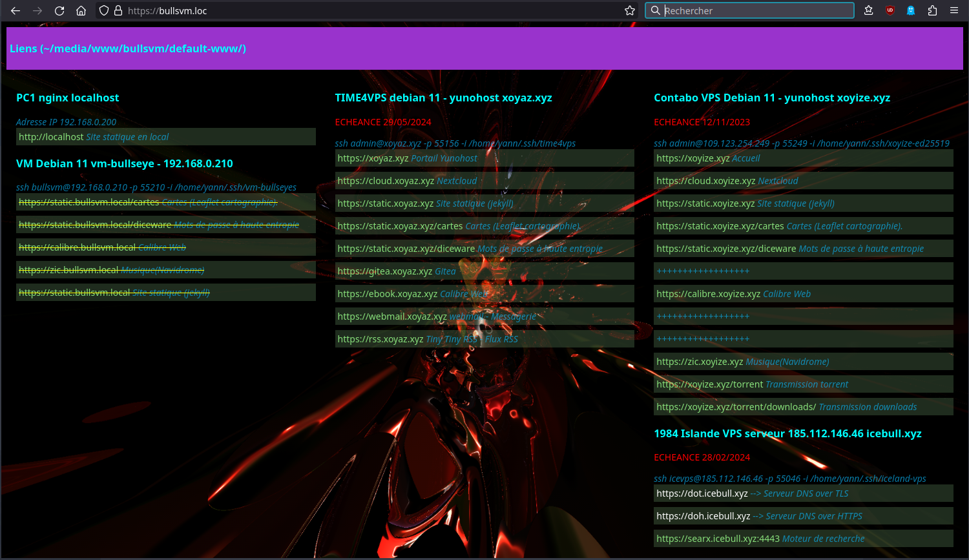Open https://searx.icebull.xyz:4443 search engine link
This screenshot has width=969, height=560.
[x=718, y=539]
